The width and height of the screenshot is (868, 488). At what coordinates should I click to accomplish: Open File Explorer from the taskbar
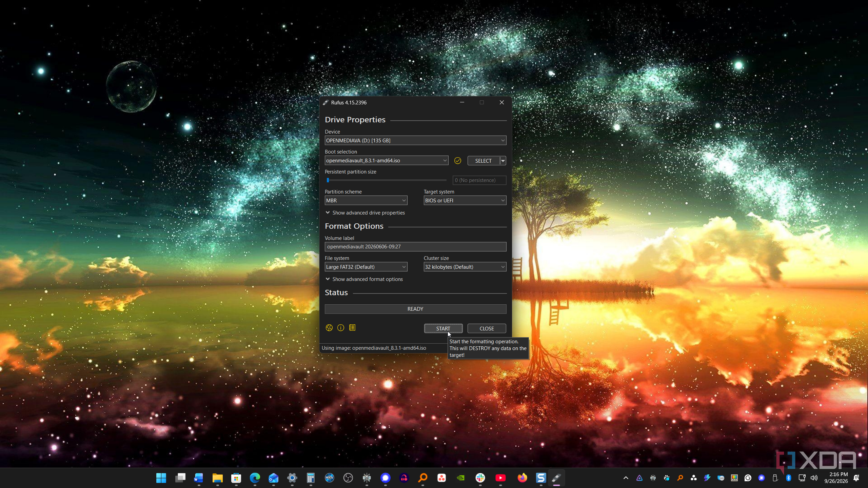coord(217,478)
